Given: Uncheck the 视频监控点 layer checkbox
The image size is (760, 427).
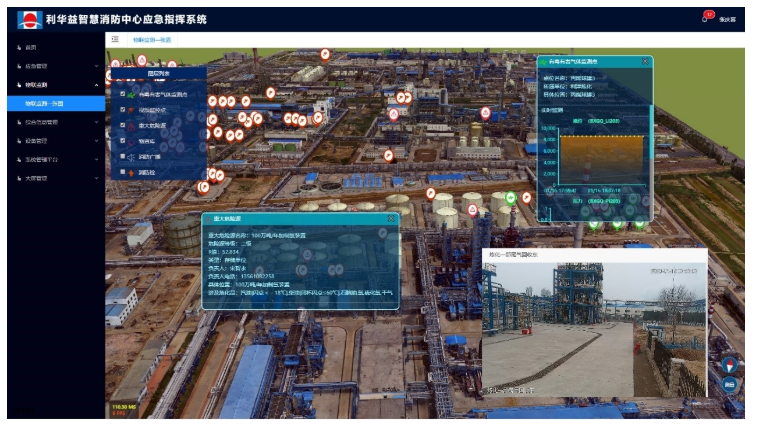Looking at the screenshot, I should (123, 110).
